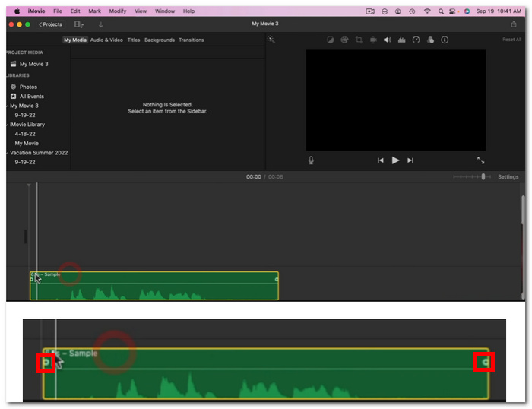Image resolution: width=532 pixels, height=409 pixels.
Task: Click the timeline playhead marker
Action: [29, 185]
